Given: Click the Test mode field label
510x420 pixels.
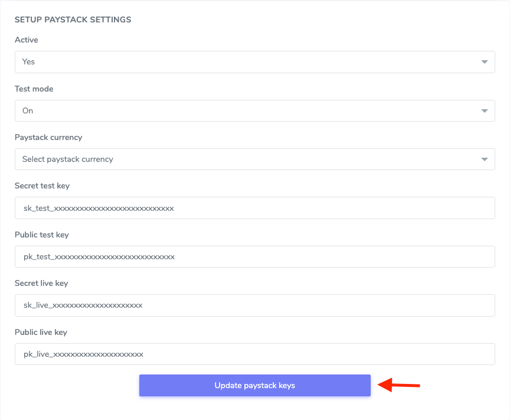Looking at the screenshot, I should pyautogui.click(x=34, y=89).
